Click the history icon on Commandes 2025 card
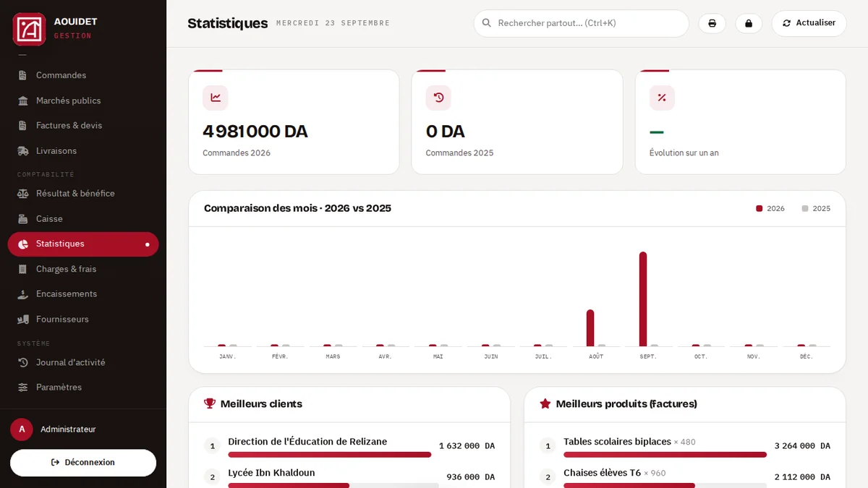 pos(438,98)
